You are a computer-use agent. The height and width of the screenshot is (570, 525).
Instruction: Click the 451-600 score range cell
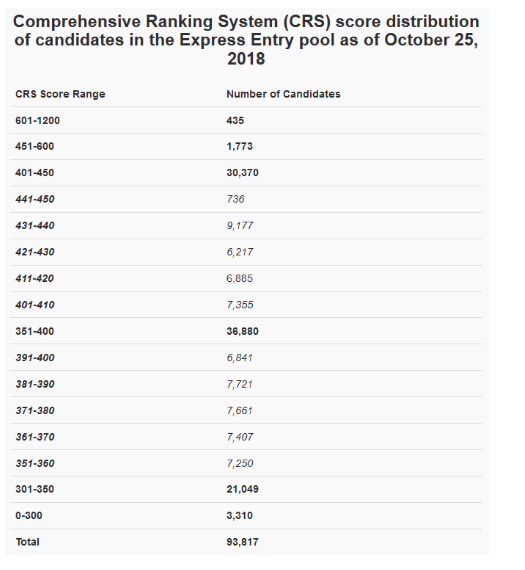[35, 146]
